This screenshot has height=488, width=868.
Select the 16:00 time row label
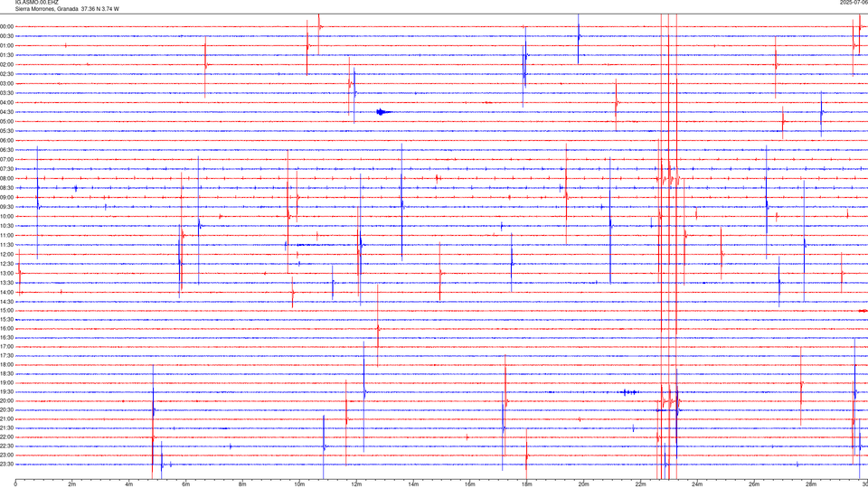(7, 329)
